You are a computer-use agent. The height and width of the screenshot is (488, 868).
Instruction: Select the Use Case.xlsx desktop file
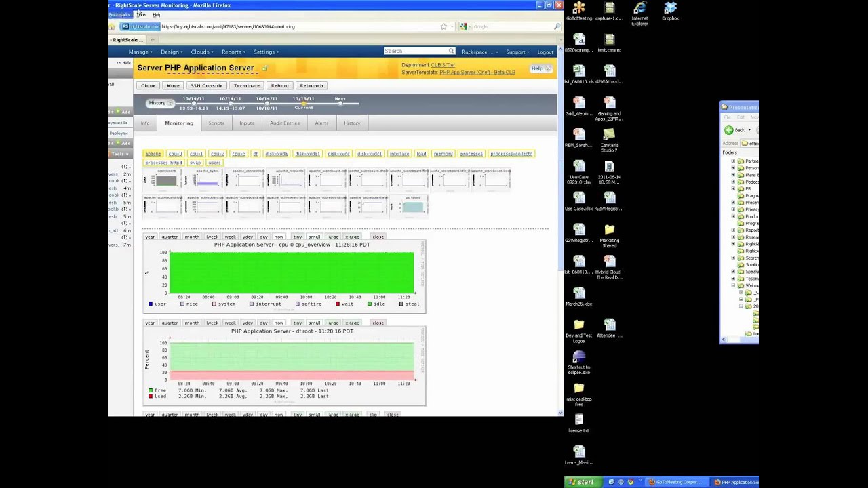[578, 201]
